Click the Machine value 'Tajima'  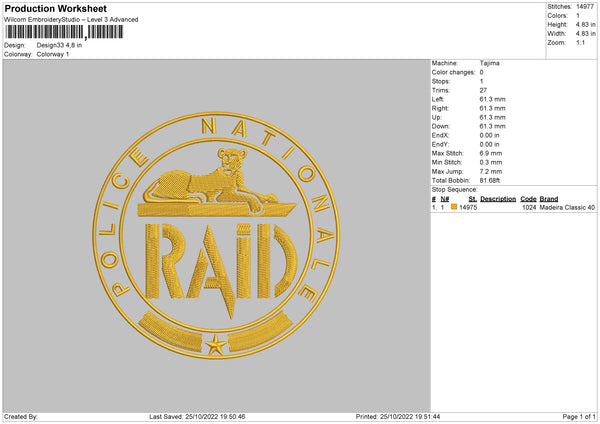point(489,63)
